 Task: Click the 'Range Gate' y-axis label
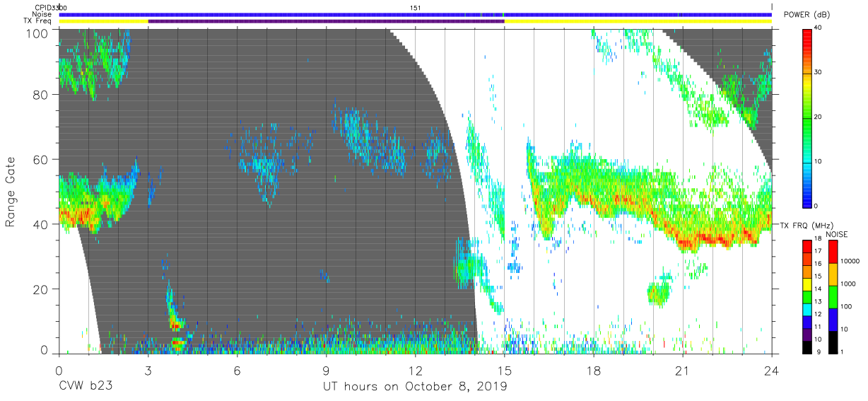[x=11, y=192]
